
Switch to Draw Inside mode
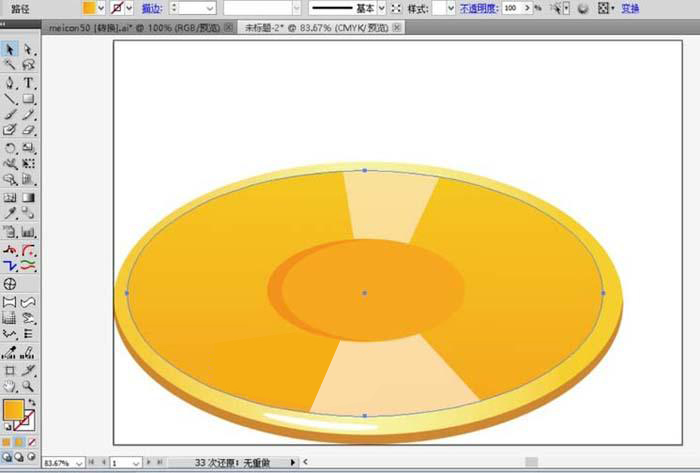31,457
